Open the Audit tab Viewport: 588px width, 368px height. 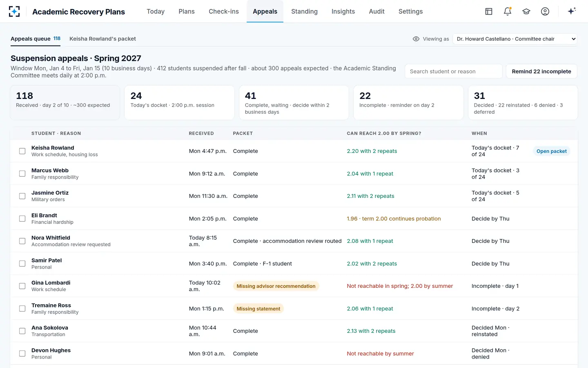(376, 11)
